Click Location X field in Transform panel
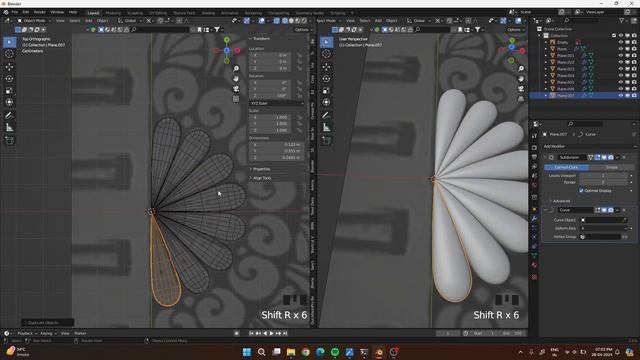Viewport: 640px width, 360px height. tap(270, 55)
